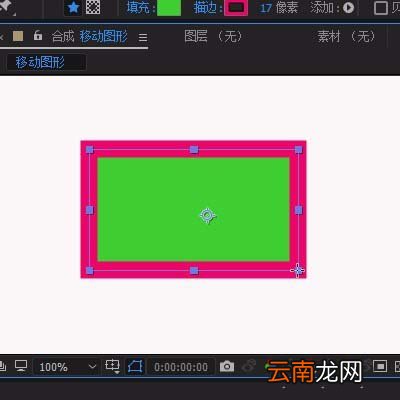400x400 pixels.
Task: Toggle the checkbox next to 添加 button
Action: point(381,8)
